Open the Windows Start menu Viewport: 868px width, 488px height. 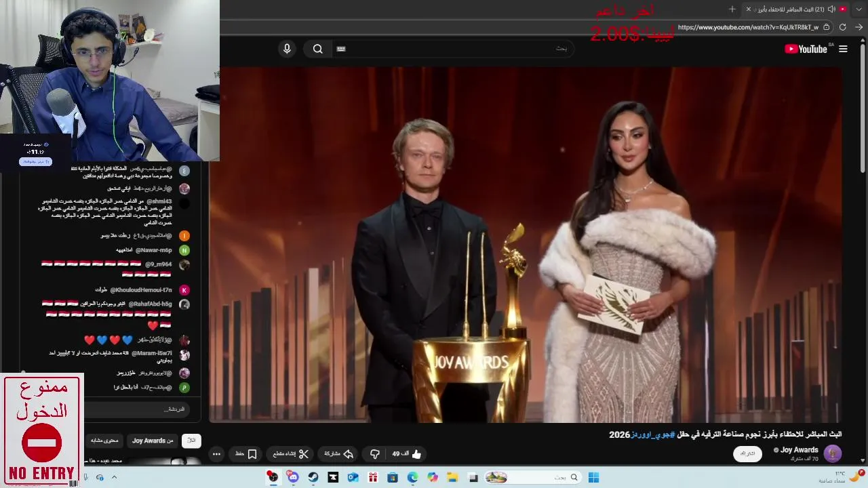pyautogui.click(x=593, y=478)
